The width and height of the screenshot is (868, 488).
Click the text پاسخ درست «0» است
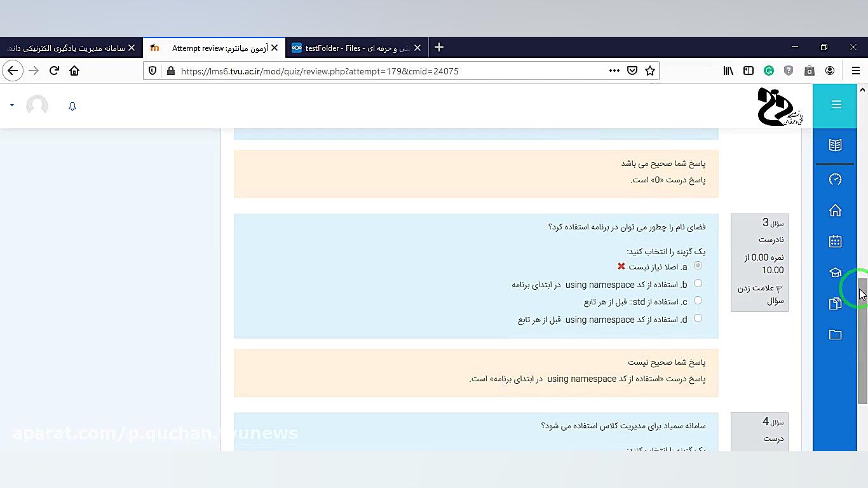668,180
